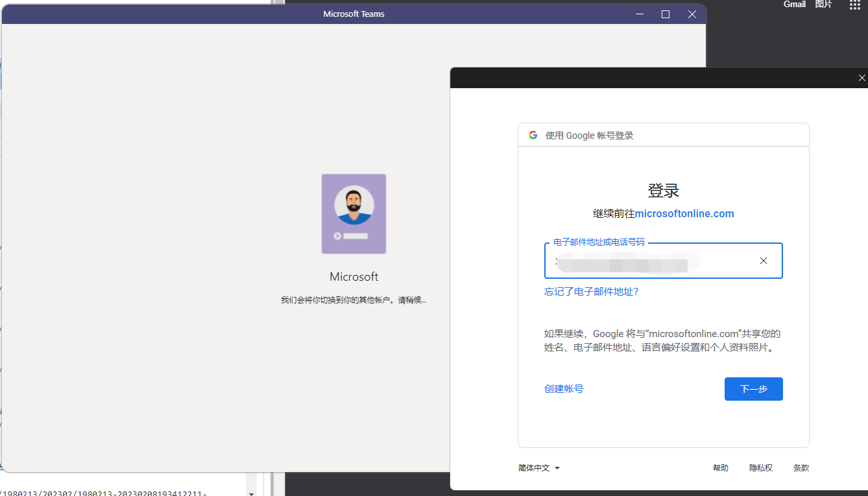Minimize the Microsoft Teams window
The height and width of the screenshot is (496, 868).
pyautogui.click(x=639, y=14)
